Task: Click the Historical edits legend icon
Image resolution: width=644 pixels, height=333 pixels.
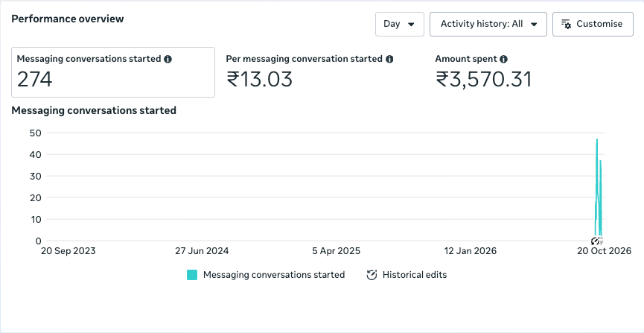Action: click(372, 275)
